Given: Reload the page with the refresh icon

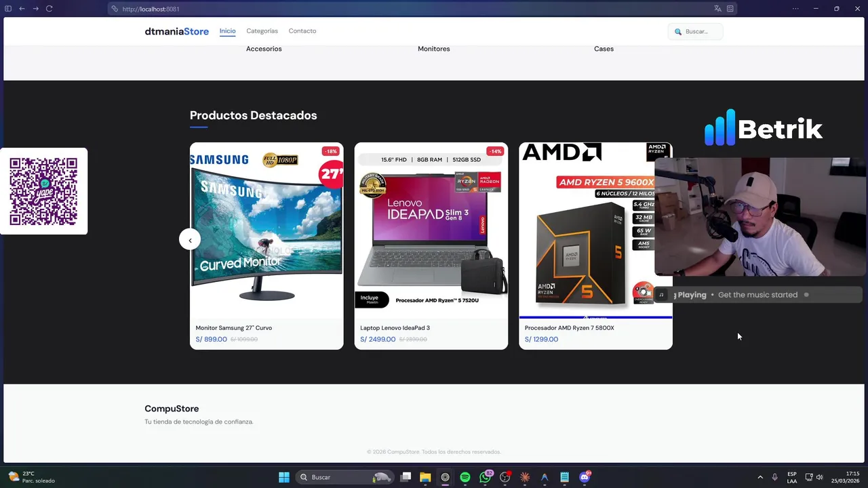Looking at the screenshot, I should (49, 9).
